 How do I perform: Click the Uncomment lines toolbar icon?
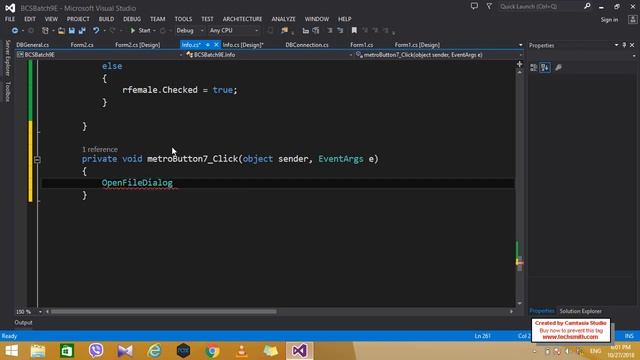tap(316, 31)
